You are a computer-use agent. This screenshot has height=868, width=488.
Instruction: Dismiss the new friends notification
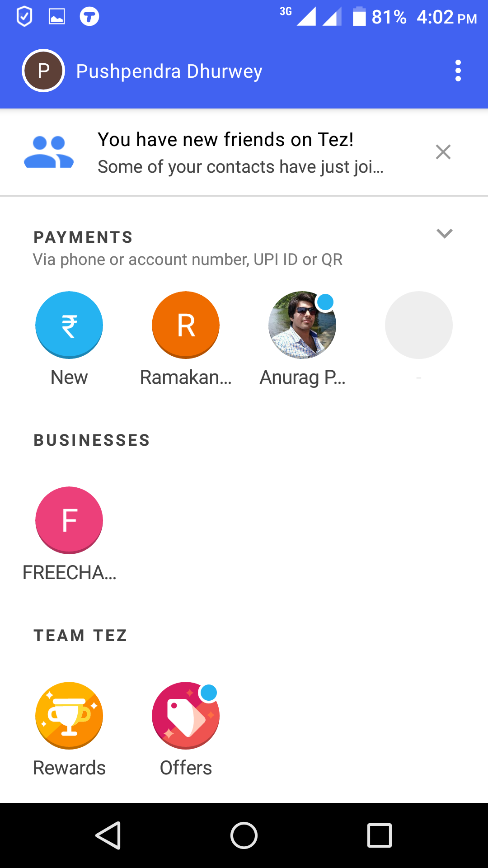[x=443, y=152]
